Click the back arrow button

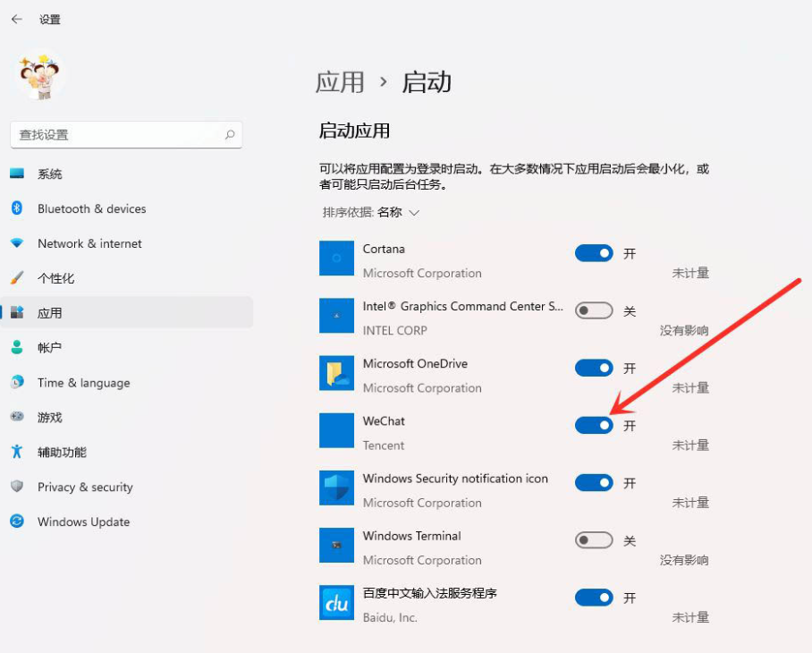[15, 19]
